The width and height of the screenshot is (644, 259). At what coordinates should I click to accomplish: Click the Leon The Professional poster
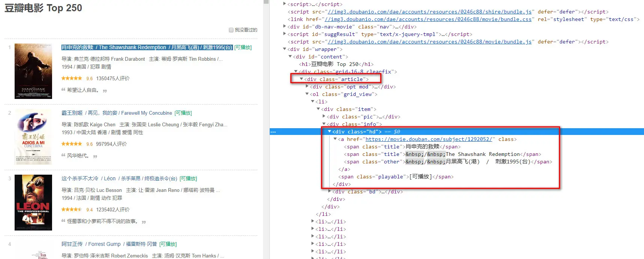click(x=33, y=202)
